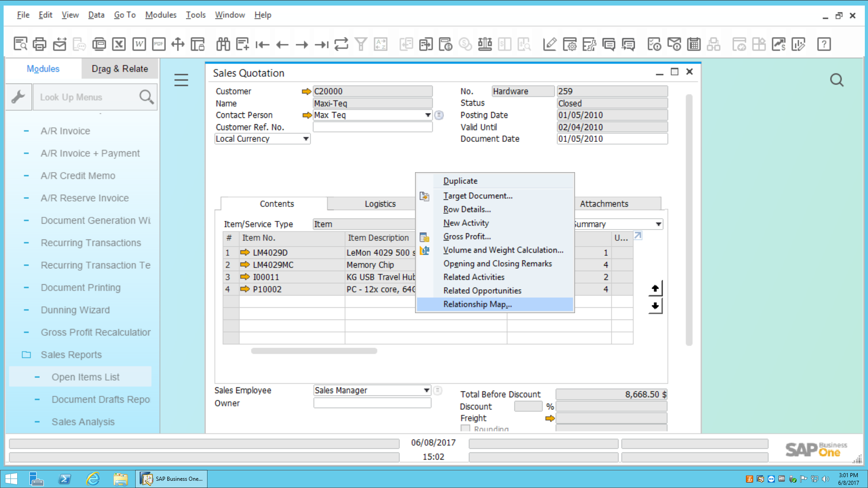The image size is (868, 488).
Task: Select the Relationship Map... menu item
Action: pos(477,304)
